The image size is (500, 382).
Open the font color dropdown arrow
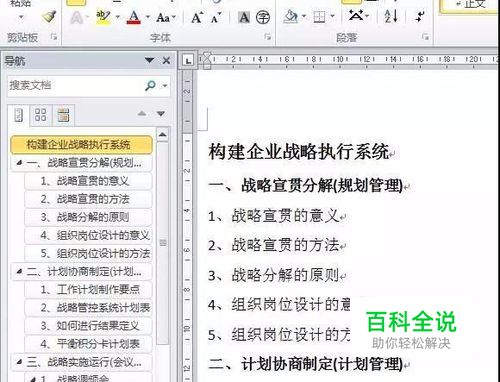point(148,17)
